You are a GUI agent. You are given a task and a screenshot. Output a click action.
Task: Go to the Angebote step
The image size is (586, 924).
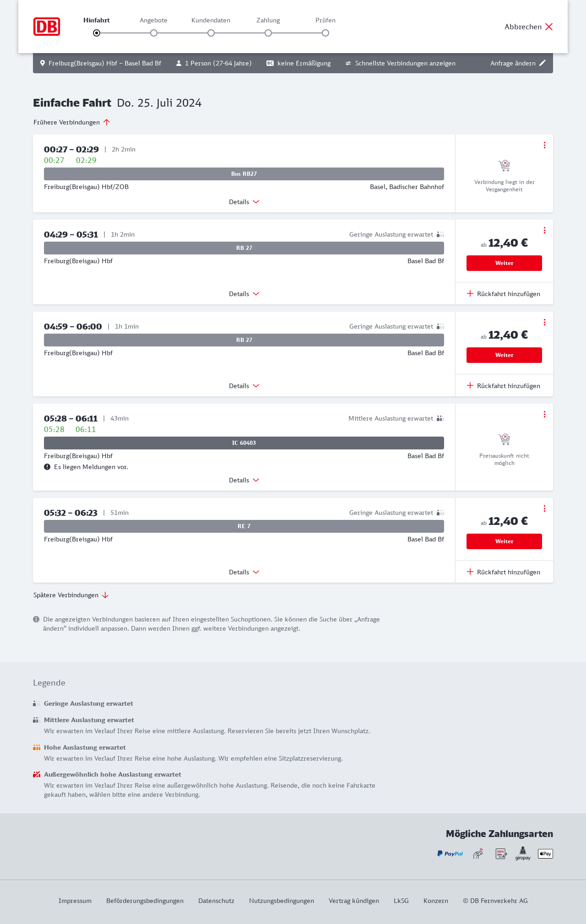(x=154, y=32)
